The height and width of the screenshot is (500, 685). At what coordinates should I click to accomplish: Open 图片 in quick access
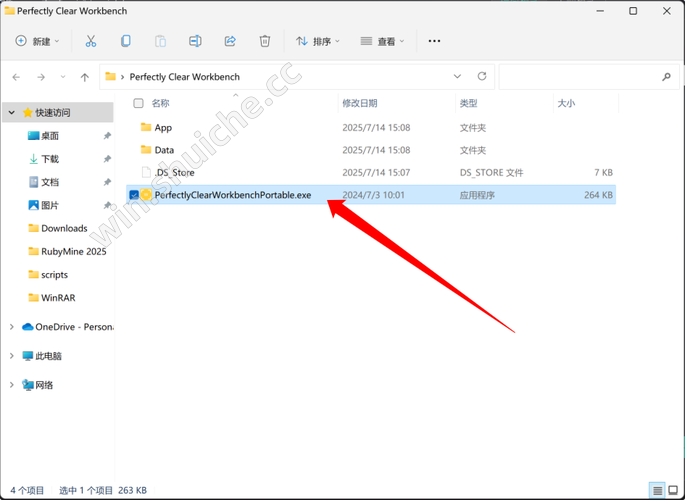(x=50, y=205)
